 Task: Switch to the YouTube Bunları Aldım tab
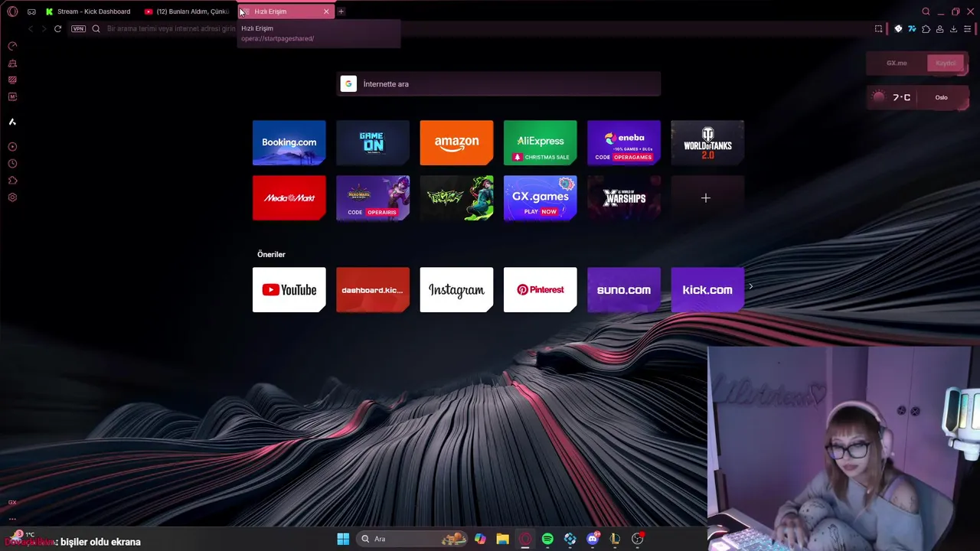tap(188, 11)
